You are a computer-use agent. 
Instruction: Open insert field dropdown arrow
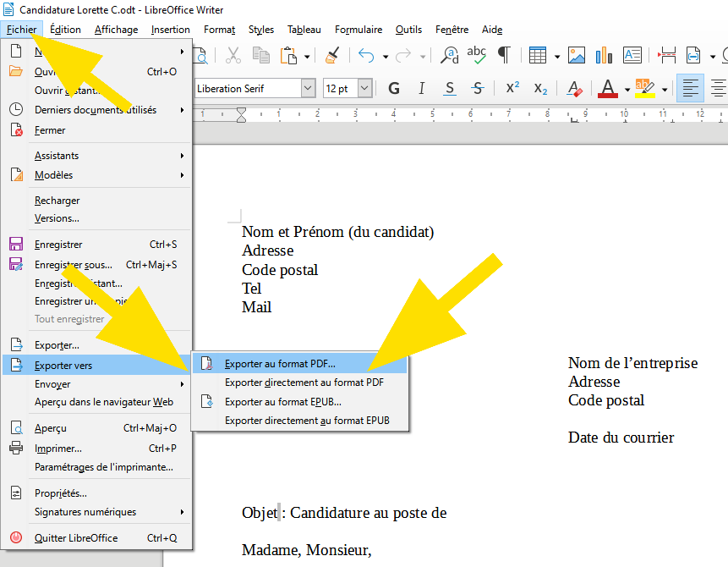click(x=713, y=57)
